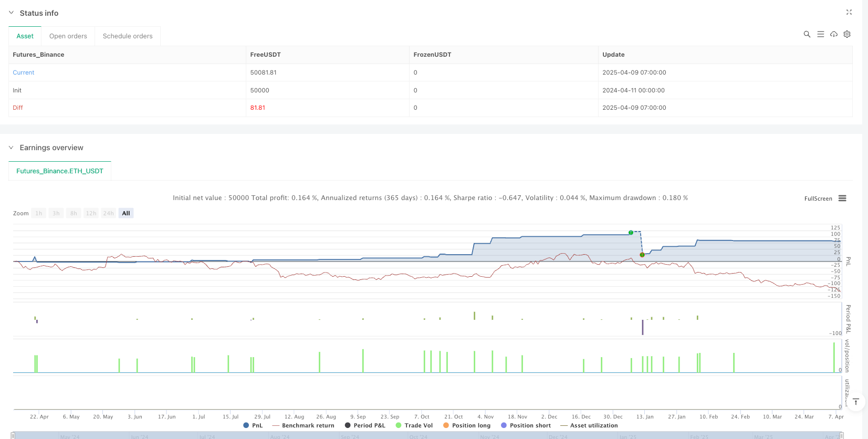Click the scroll-to-top arrow button
868x439 pixels.
click(856, 402)
